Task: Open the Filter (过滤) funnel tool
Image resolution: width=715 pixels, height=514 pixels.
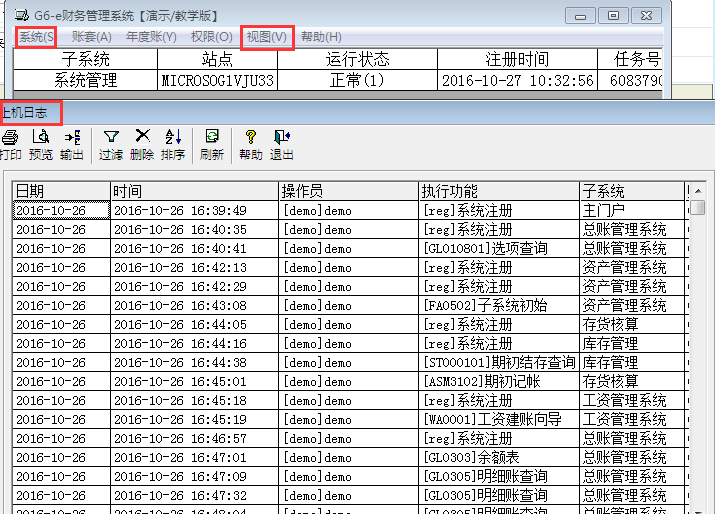Action: 111,145
